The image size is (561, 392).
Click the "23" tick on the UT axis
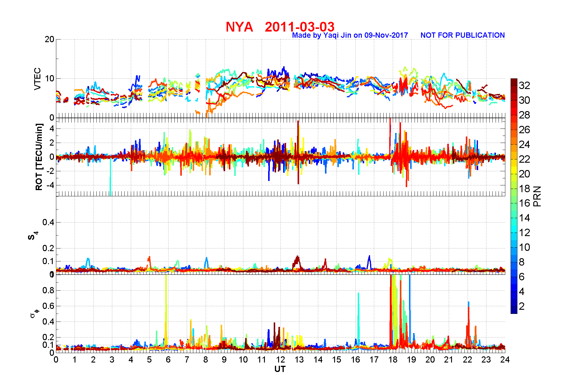[486, 360]
